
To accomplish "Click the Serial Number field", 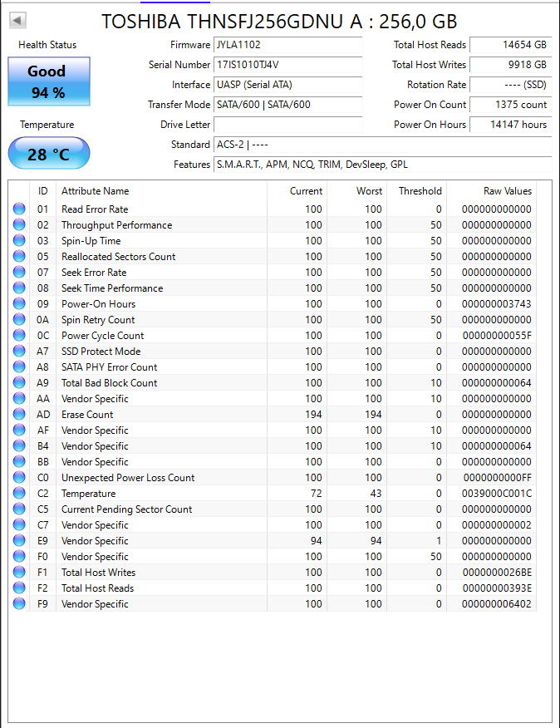I will coord(288,65).
